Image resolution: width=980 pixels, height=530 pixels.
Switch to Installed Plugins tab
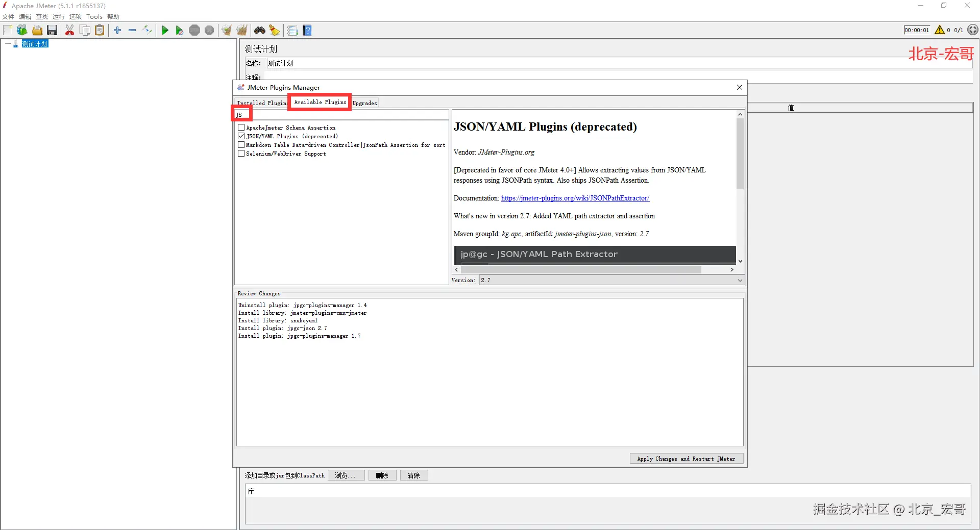click(x=262, y=103)
